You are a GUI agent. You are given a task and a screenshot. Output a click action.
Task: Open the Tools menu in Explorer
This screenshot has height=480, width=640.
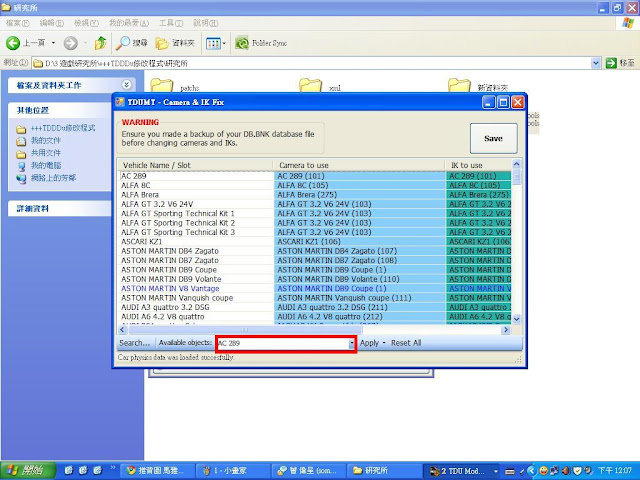[x=171, y=23]
